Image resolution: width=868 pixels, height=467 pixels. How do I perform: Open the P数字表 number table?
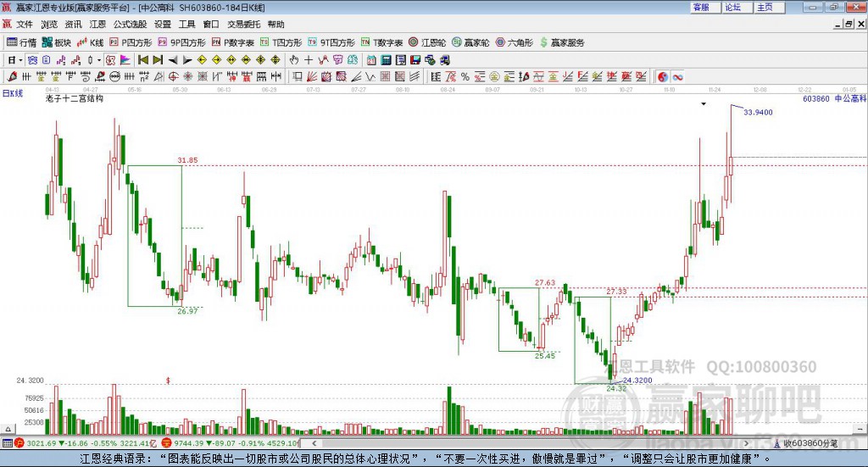tap(233, 42)
